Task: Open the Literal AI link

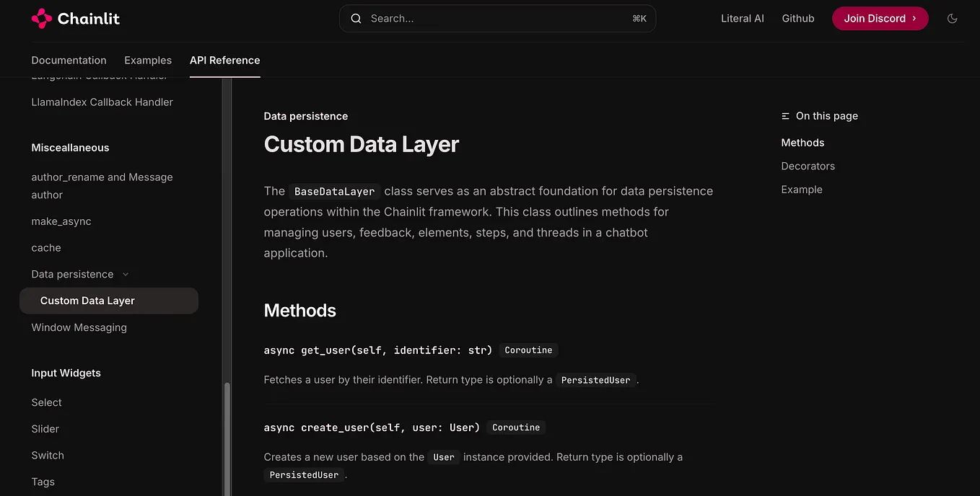Action: pyautogui.click(x=743, y=18)
